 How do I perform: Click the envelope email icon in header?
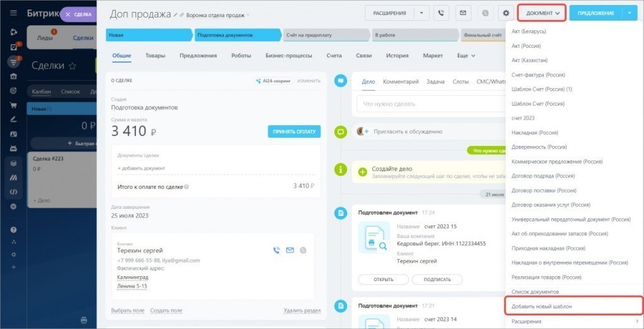pyautogui.click(x=463, y=13)
